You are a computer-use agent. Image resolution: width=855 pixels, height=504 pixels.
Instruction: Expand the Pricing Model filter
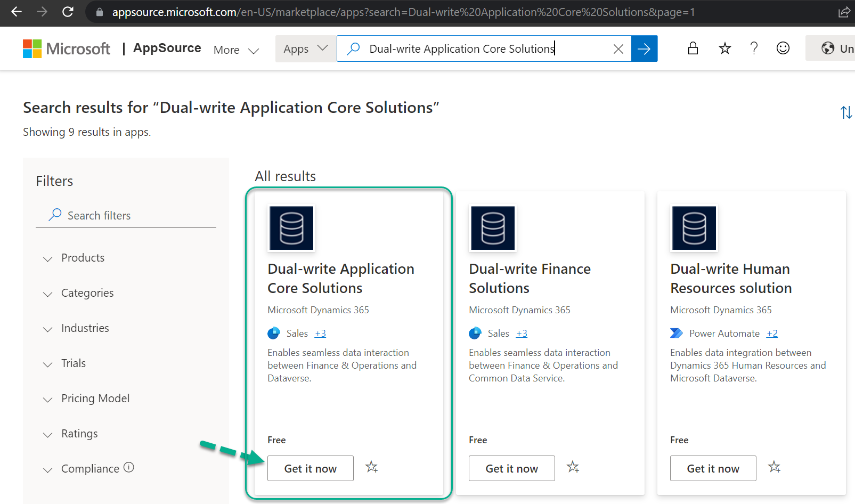click(95, 399)
